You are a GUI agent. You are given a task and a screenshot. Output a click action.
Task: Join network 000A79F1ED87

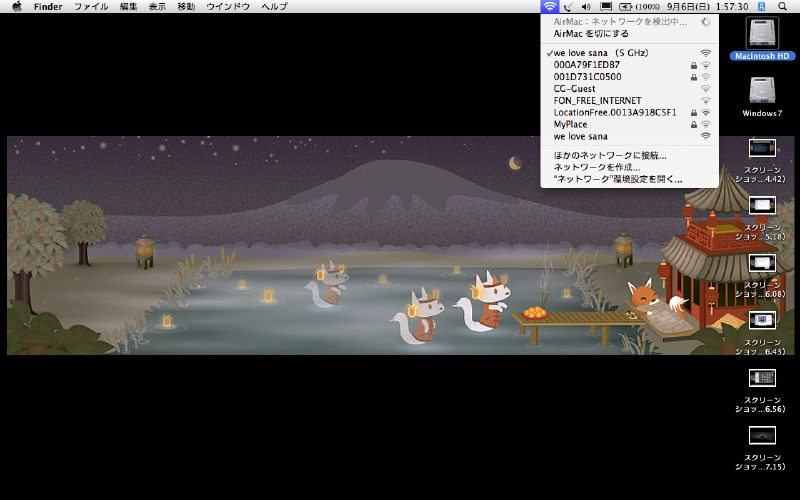tap(630, 65)
